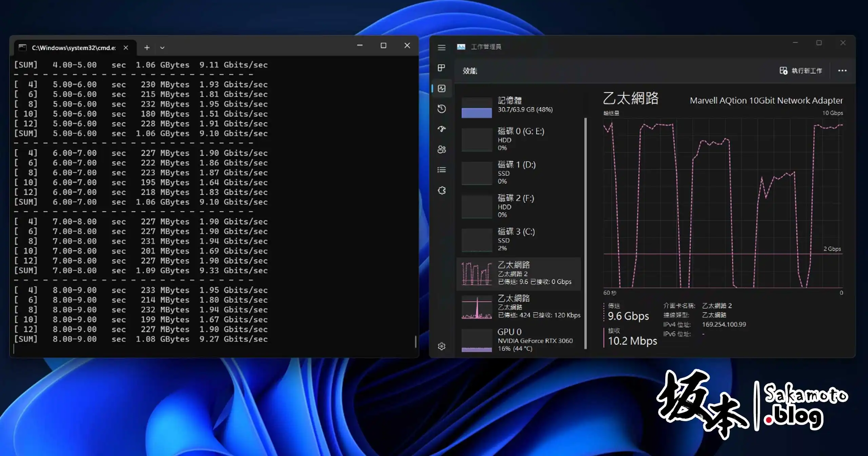Open the three-dot more options menu

click(x=842, y=71)
